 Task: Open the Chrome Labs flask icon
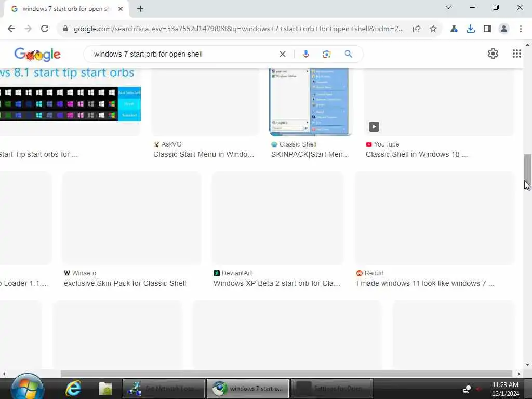[x=454, y=29]
